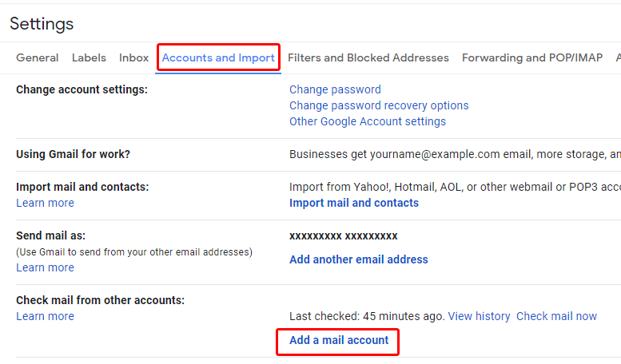Open View history for mail checks
621x364 pixels.
click(x=479, y=316)
